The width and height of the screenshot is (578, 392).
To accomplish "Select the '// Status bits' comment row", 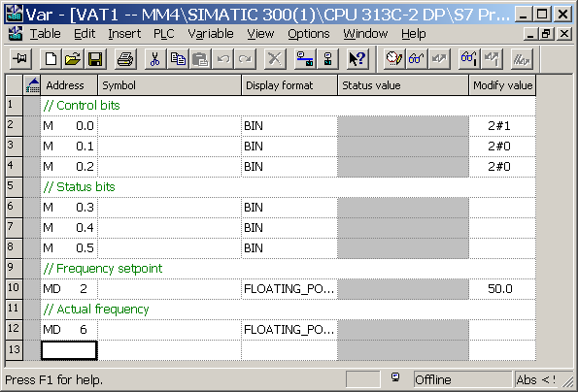I will point(288,187).
